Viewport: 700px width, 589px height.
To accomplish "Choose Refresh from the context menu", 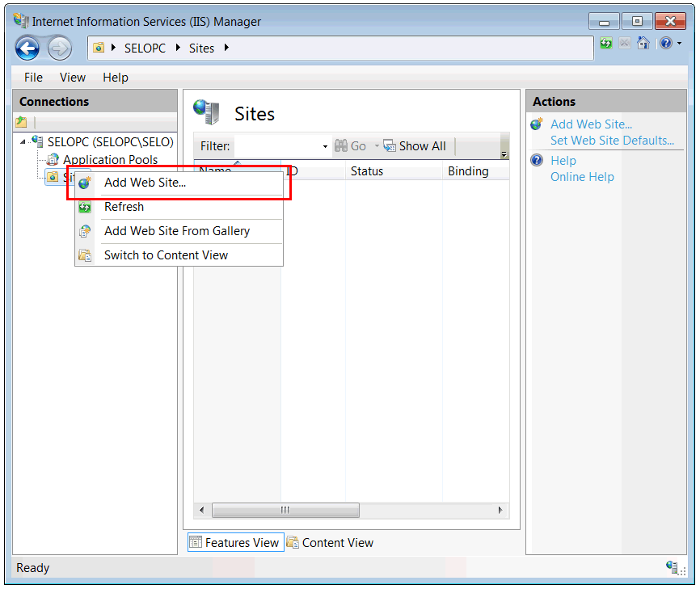I will tap(179, 207).
